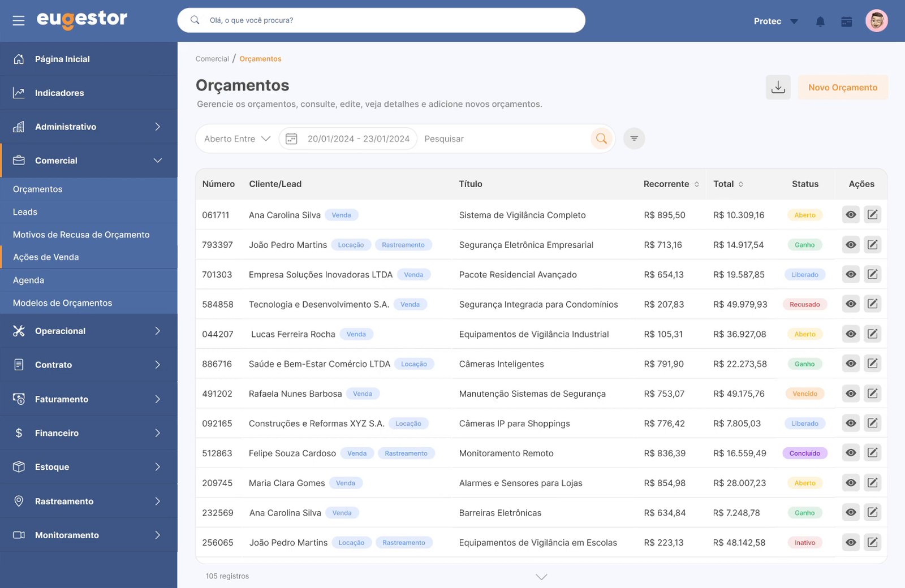The width and height of the screenshot is (905, 588).
Task: Expand the Faturamento section
Action: 89,399
